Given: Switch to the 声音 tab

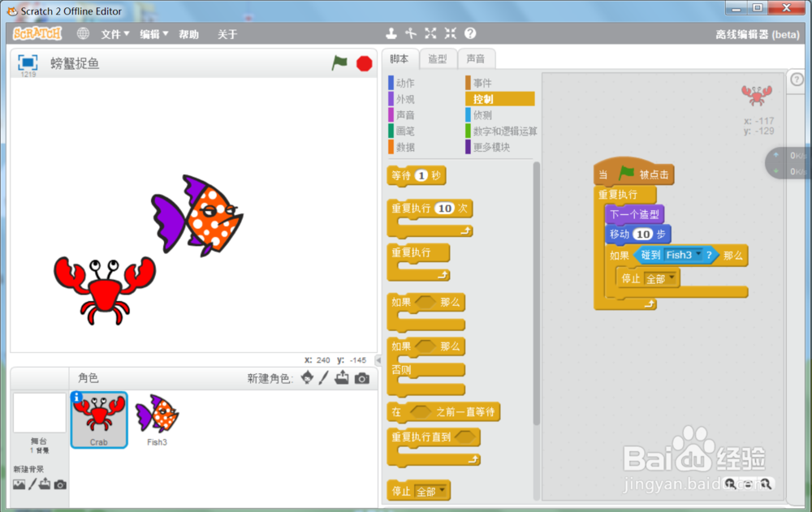Looking at the screenshot, I should (x=477, y=58).
